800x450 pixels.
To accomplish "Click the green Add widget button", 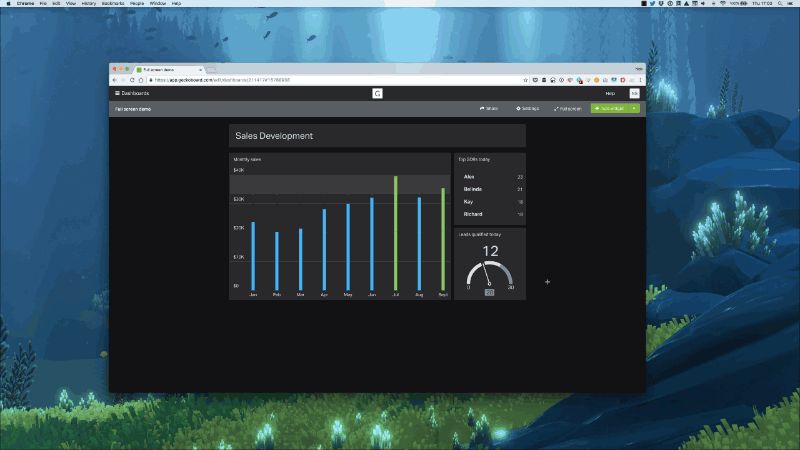I will [610, 109].
